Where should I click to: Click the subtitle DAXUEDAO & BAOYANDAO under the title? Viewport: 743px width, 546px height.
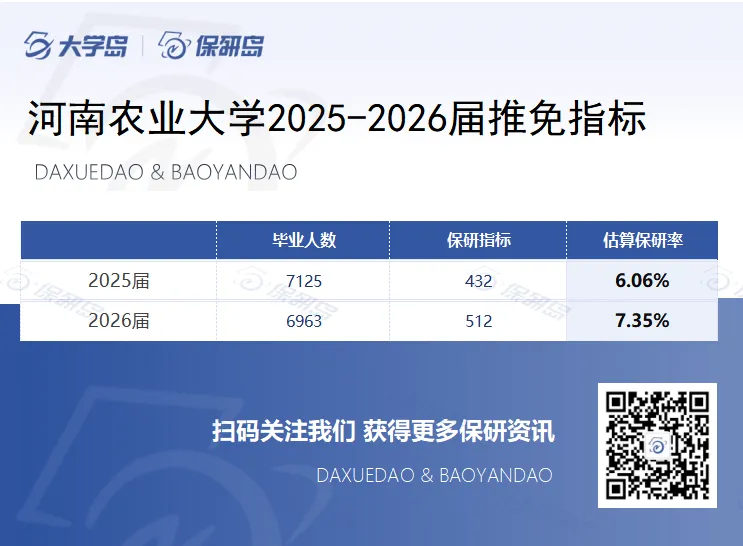coord(166,172)
